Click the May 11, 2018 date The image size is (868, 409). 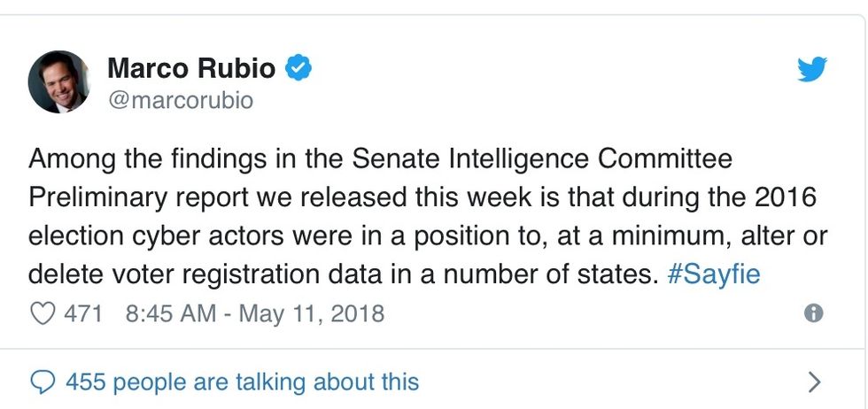pos(312,313)
